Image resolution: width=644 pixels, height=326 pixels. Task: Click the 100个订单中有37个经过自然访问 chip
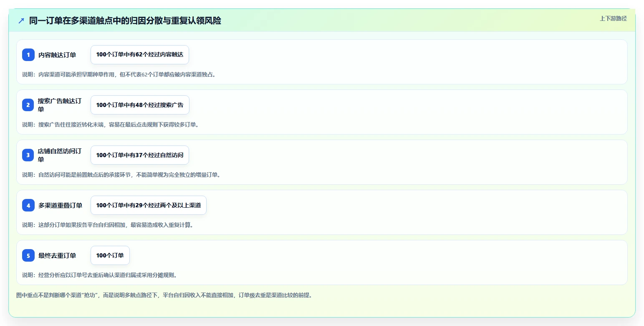(x=140, y=155)
